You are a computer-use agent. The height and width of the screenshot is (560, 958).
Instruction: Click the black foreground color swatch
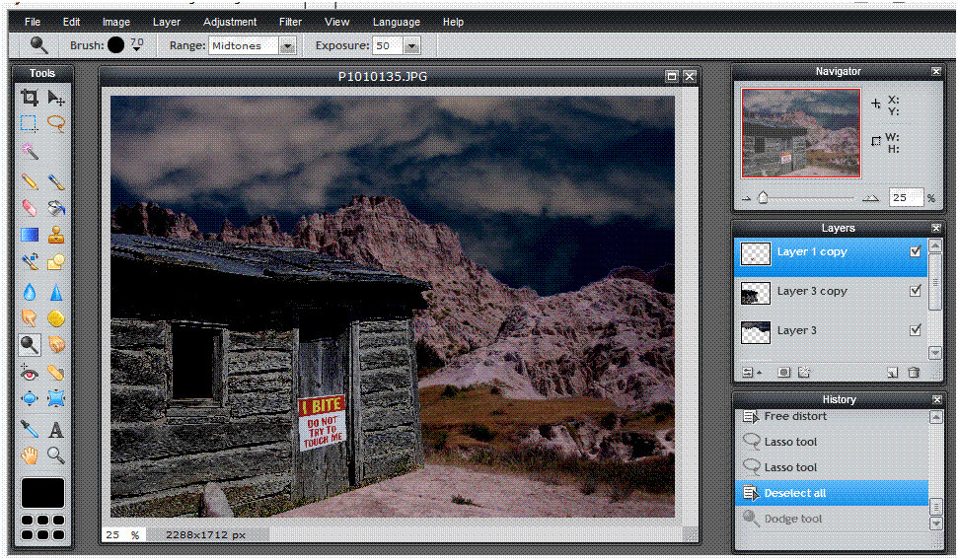pyautogui.click(x=42, y=493)
